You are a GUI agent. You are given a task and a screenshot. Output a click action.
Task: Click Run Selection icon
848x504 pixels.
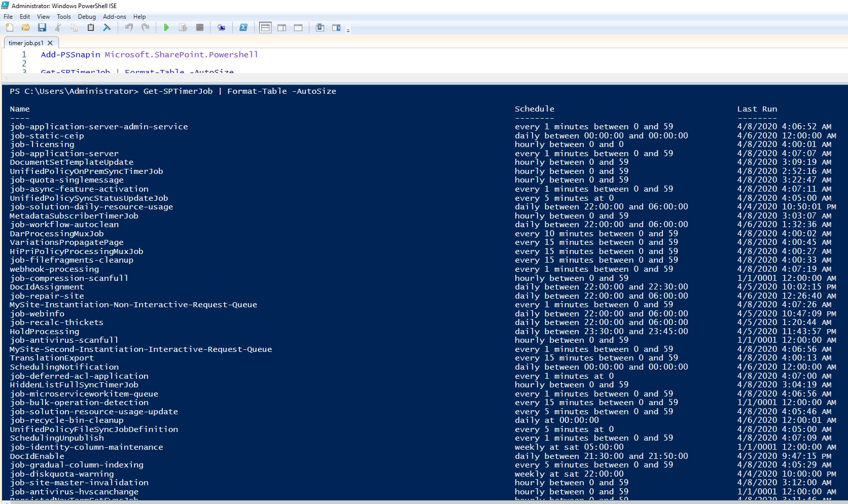[x=183, y=28]
